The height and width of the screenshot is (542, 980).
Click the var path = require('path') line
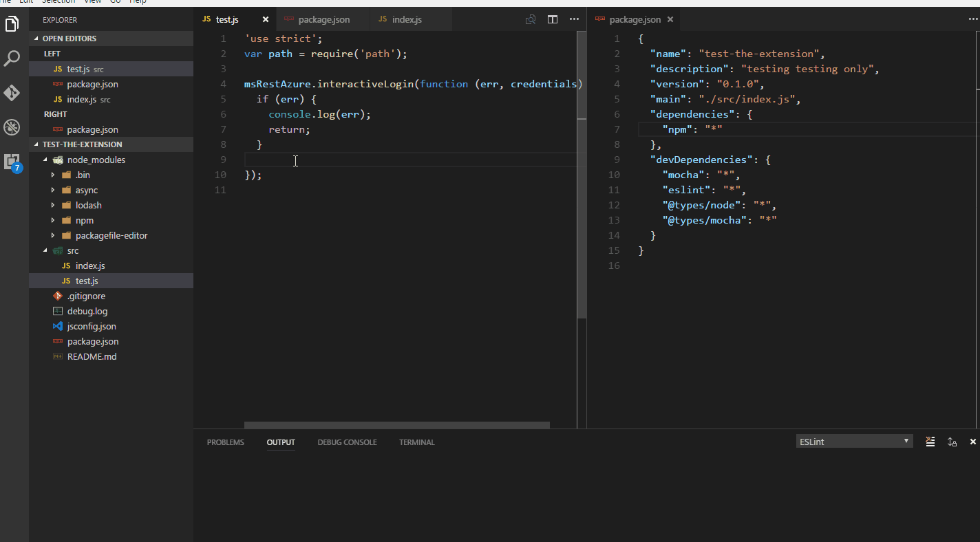pyautogui.click(x=326, y=54)
